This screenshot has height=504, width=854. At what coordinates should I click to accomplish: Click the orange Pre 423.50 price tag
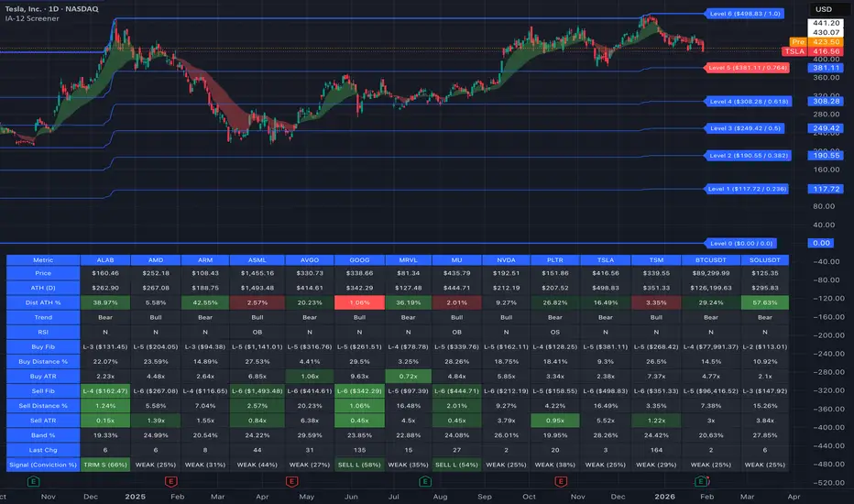point(816,42)
